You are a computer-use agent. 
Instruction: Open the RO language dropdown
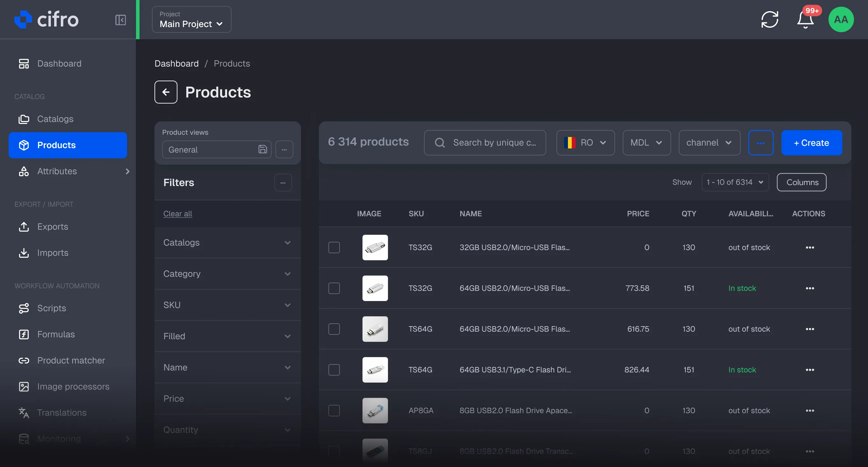click(585, 142)
